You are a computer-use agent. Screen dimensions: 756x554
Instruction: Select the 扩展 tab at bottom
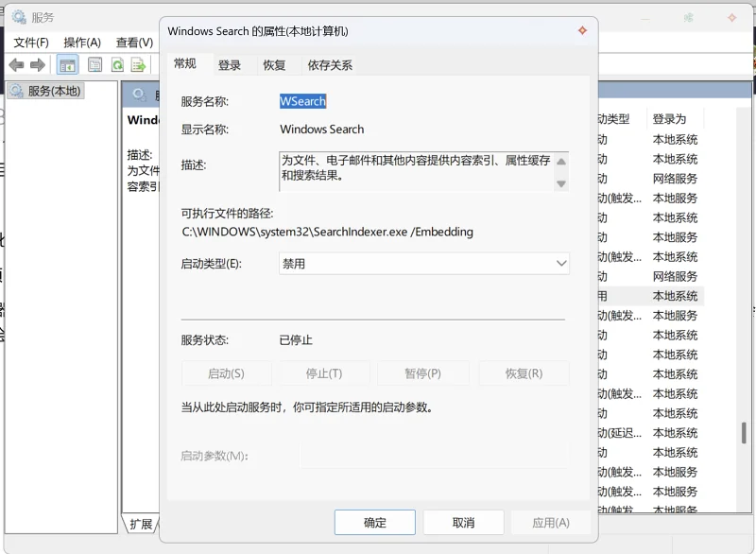click(x=141, y=524)
